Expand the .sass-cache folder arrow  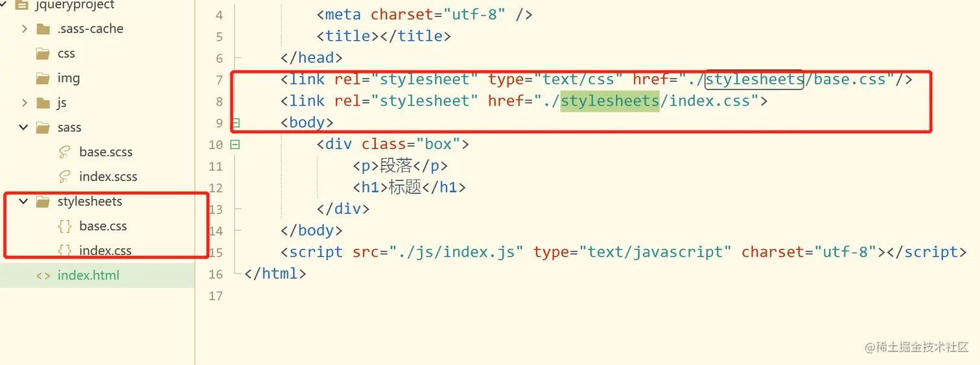(x=24, y=29)
